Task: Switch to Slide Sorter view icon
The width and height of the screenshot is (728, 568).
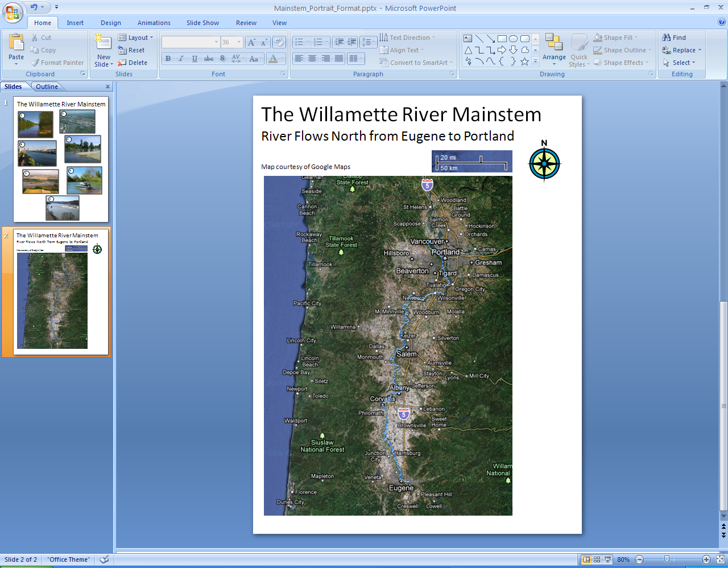Action: pyautogui.click(x=597, y=559)
